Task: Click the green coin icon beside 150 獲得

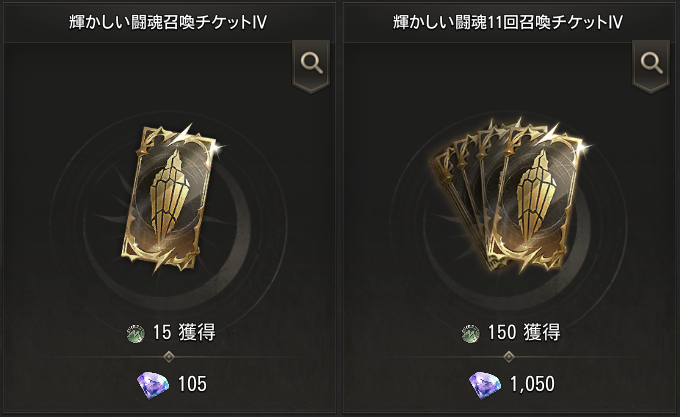Action: (x=471, y=334)
